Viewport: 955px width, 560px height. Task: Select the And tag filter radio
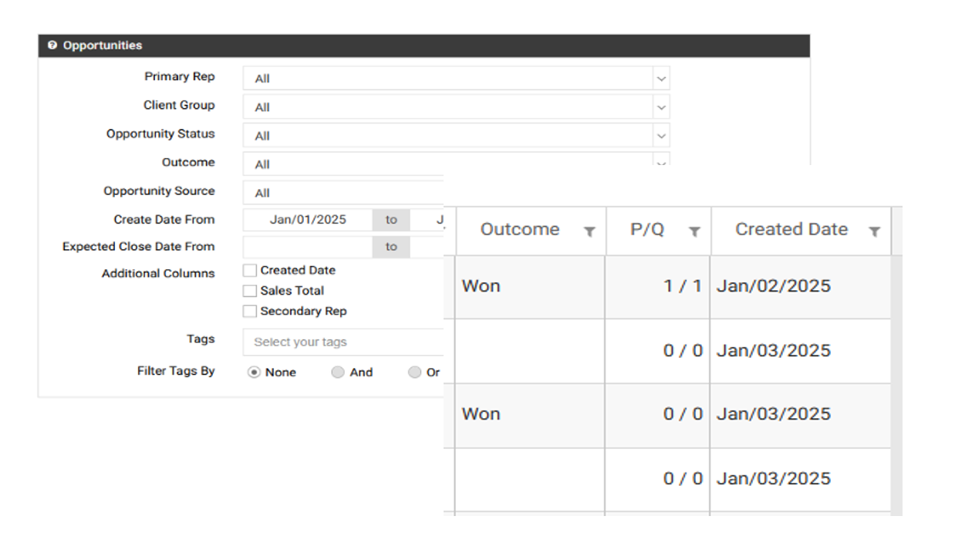(338, 373)
